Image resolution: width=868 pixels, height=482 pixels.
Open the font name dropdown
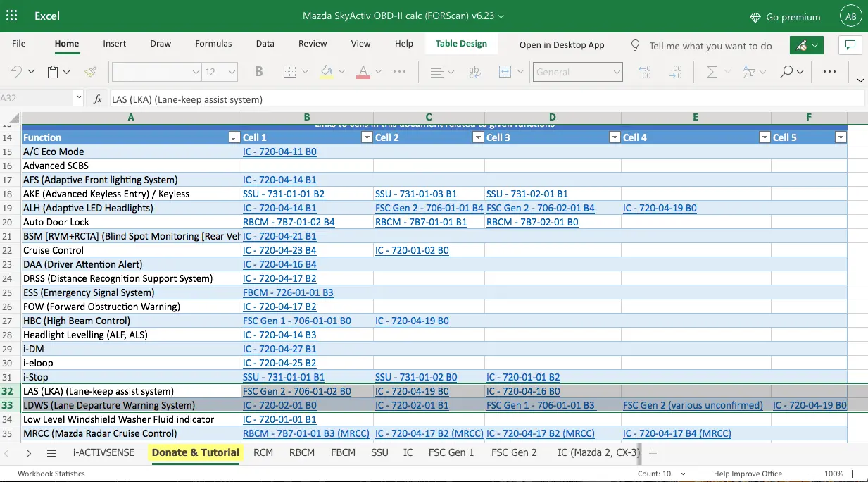(x=196, y=72)
